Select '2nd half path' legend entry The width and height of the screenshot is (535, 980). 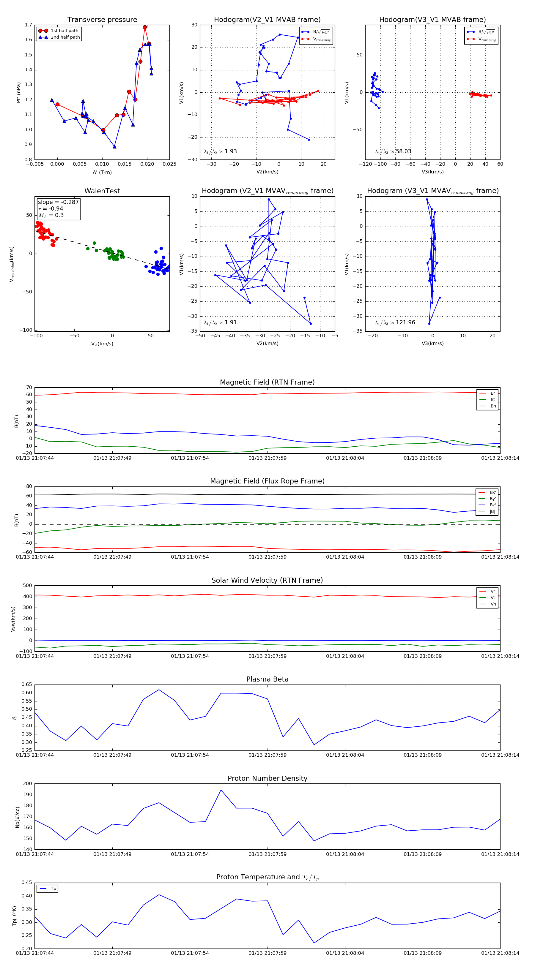tap(59, 37)
